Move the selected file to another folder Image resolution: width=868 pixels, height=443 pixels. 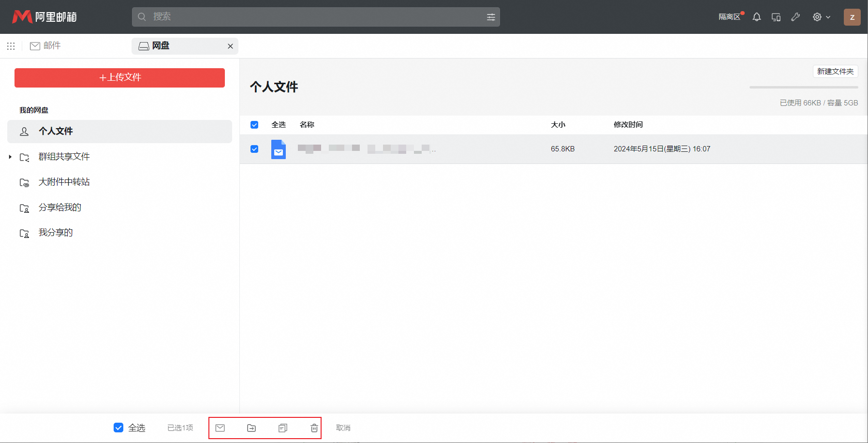251,428
